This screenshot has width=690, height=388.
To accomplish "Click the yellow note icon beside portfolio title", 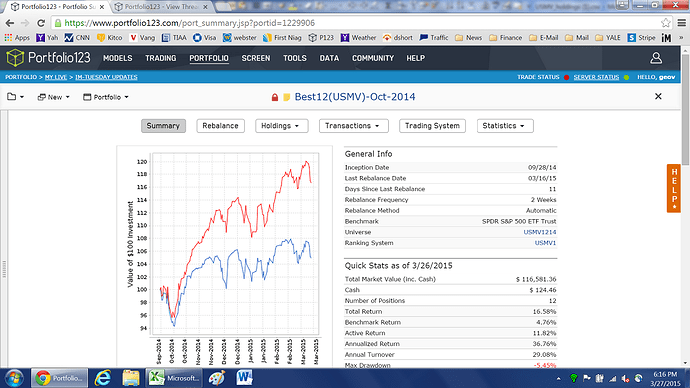I will pyautogui.click(x=286, y=97).
